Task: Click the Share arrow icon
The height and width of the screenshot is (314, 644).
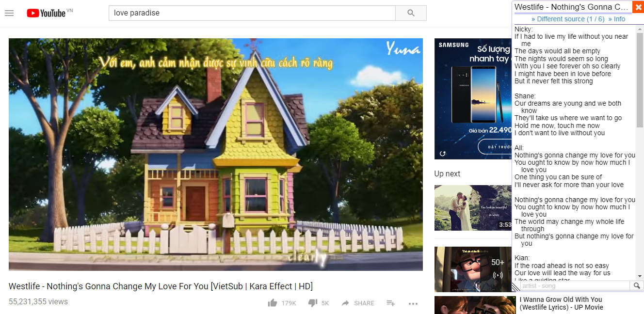Action: (x=345, y=303)
